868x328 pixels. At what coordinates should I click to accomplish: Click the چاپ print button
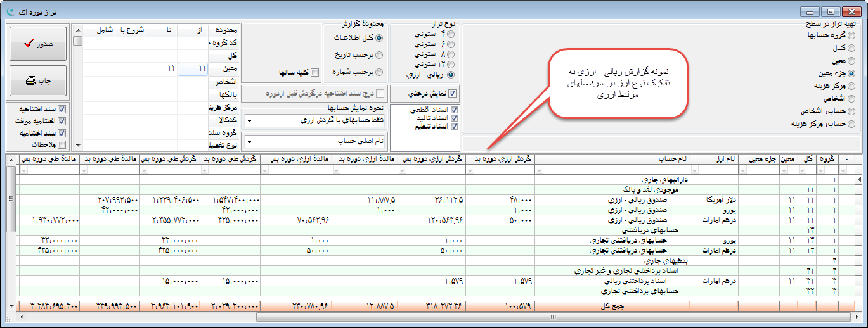pos(38,81)
